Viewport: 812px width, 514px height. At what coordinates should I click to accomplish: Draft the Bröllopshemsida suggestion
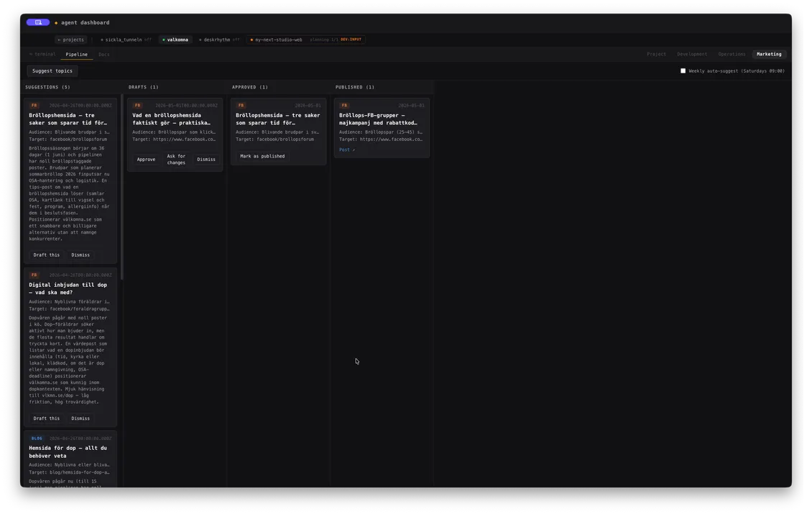pos(47,255)
